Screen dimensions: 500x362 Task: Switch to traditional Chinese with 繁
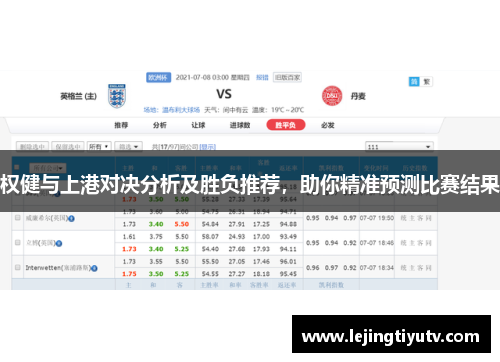pos(426,82)
